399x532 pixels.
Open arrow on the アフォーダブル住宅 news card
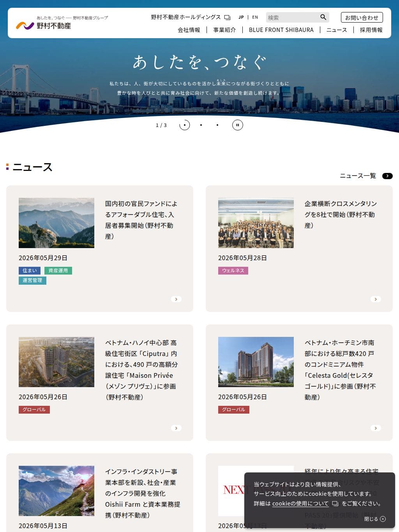(176, 299)
